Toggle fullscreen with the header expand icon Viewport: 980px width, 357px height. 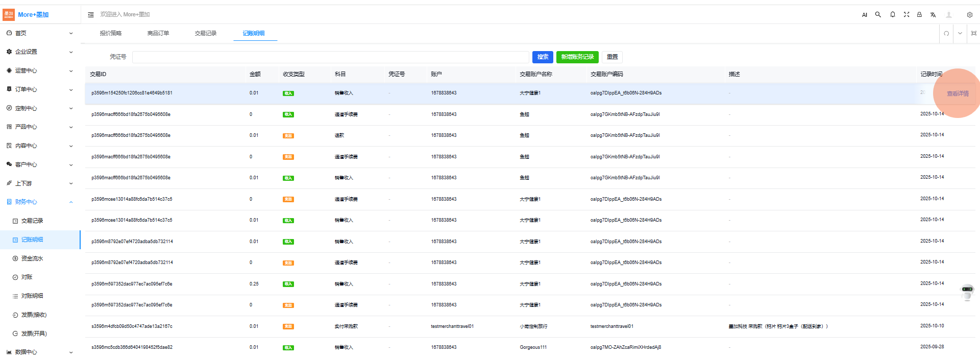click(x=906, y=15)
